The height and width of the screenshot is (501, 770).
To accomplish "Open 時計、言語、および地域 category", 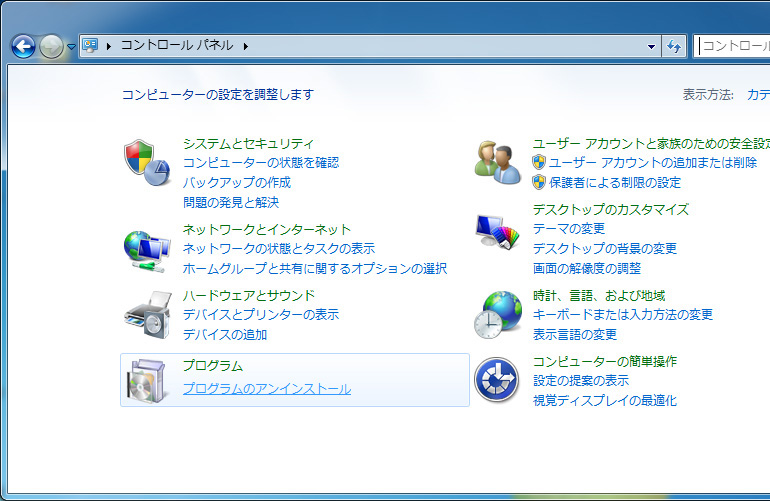I will pos(599,296).
